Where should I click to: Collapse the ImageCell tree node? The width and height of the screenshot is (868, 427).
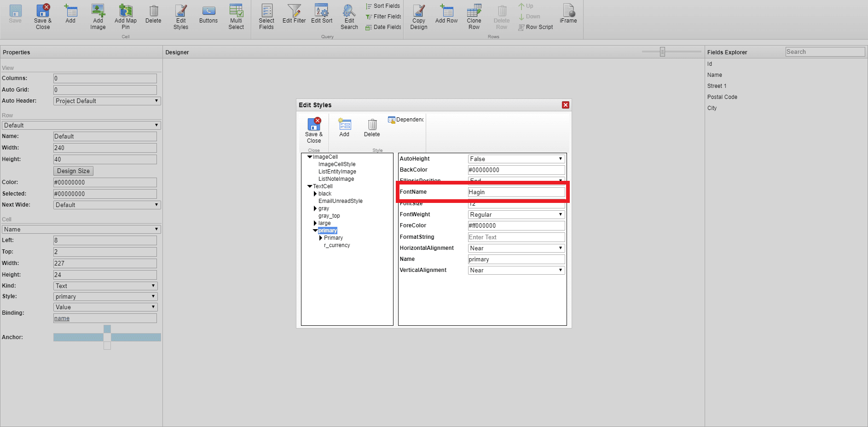tap(310, 157)
